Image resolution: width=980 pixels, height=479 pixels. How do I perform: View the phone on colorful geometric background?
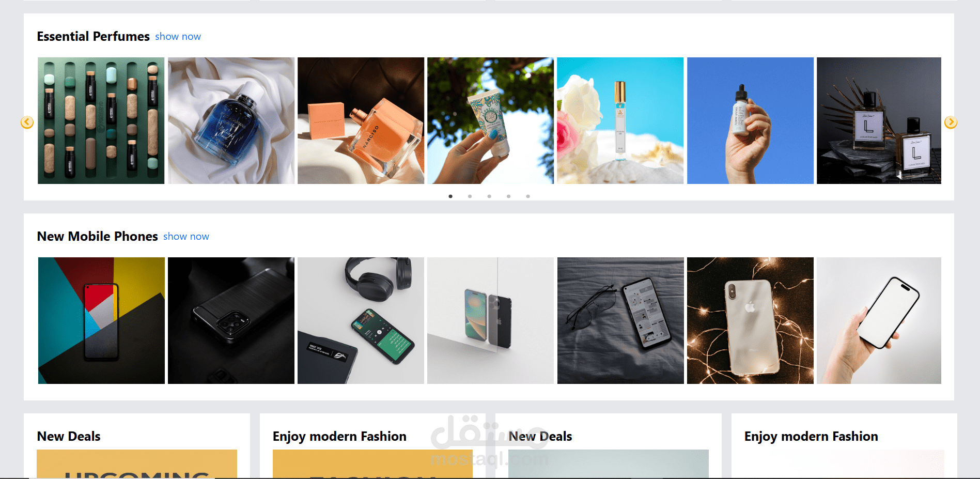(101, 320)
